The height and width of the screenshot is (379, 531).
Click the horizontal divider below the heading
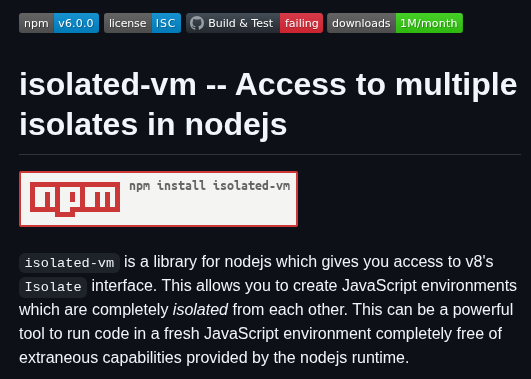[270, 154]
